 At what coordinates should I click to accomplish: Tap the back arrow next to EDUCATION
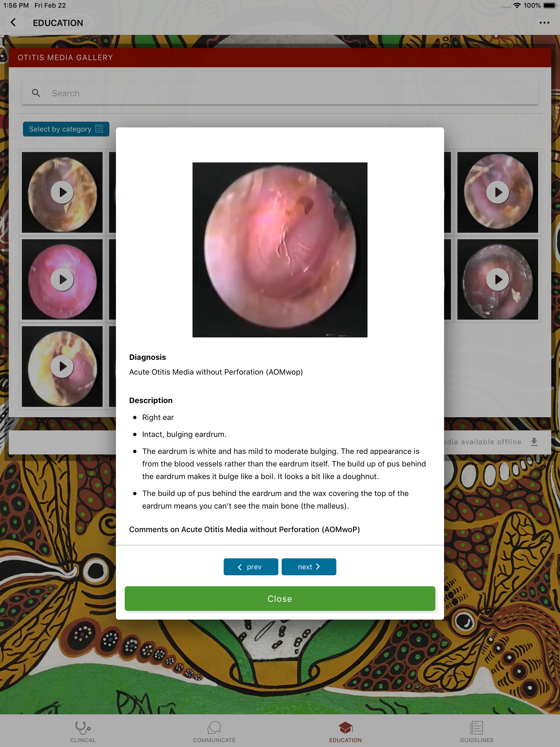tap(13, 23)
